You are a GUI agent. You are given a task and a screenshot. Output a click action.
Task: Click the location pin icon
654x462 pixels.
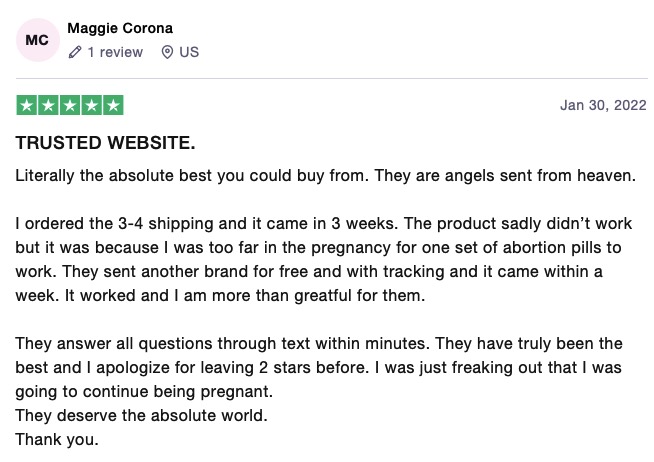pyautogui.click(x=167, y=52)
